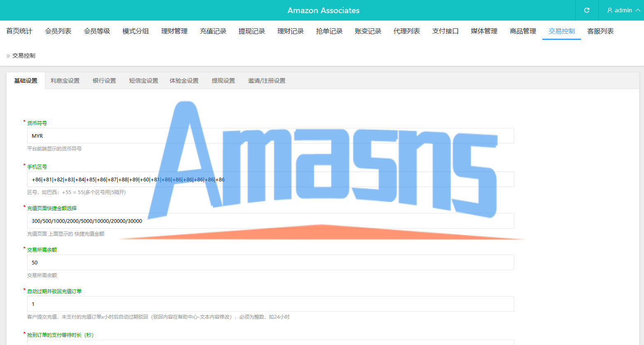This screenshot has width=644, height=345.
Task: Open the 银行设置 tab
Action: [x=104, y=81]
